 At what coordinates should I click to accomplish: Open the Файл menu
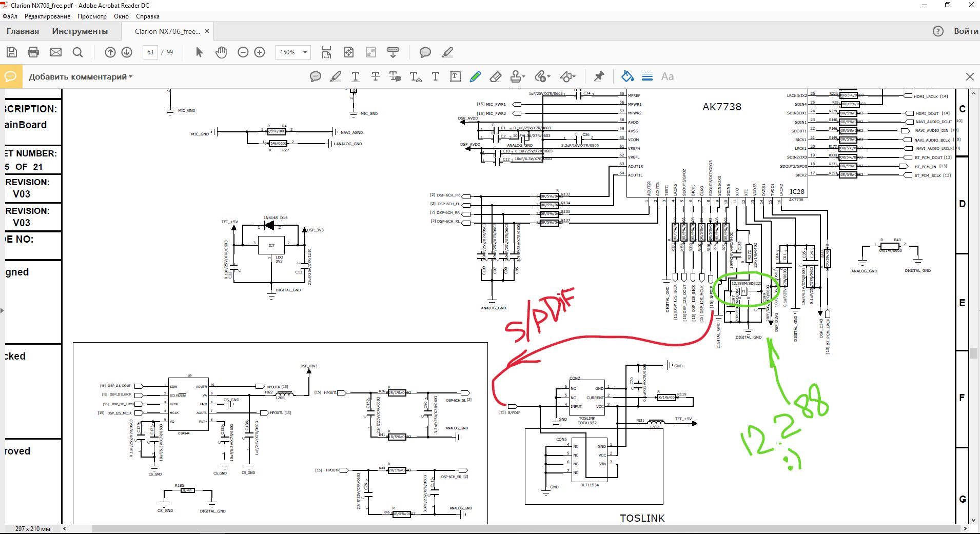(x=10, y=16)
